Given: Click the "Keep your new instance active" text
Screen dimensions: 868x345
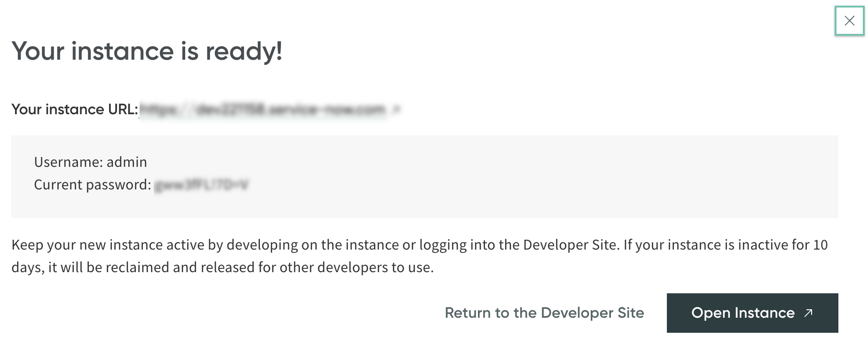Looking at the screenshot, I should [x=117, y=245].
